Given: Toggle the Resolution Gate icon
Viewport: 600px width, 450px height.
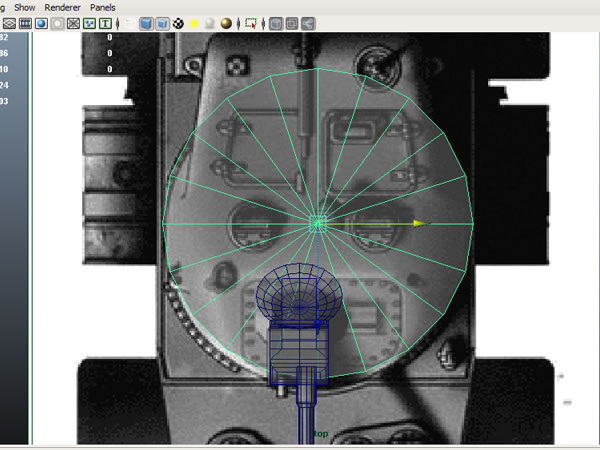Looking at the screenshot, I should pyautogui.click(x=41, y=24).
